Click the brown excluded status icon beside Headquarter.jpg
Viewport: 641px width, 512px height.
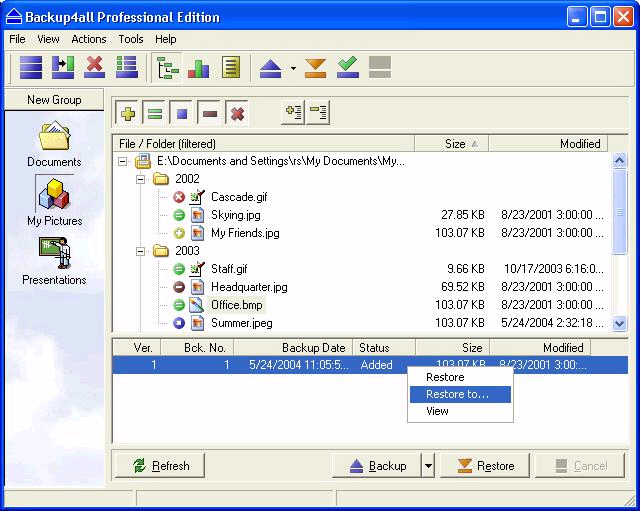179,287
